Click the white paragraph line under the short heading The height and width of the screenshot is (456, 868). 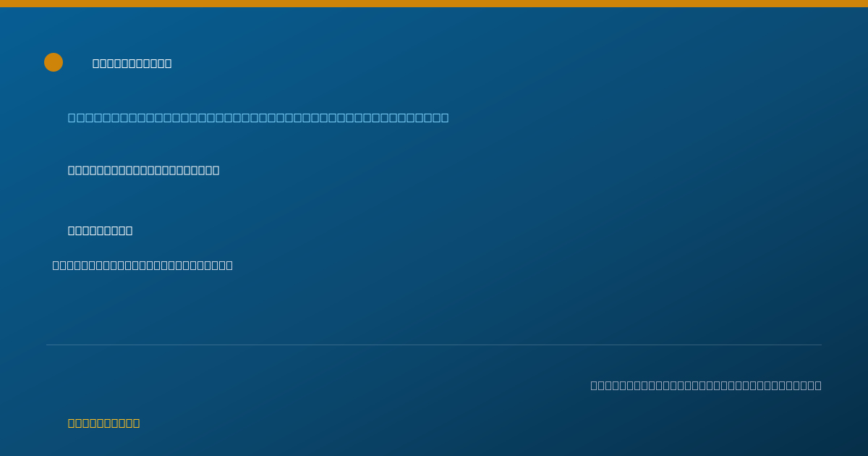[142, 265]
